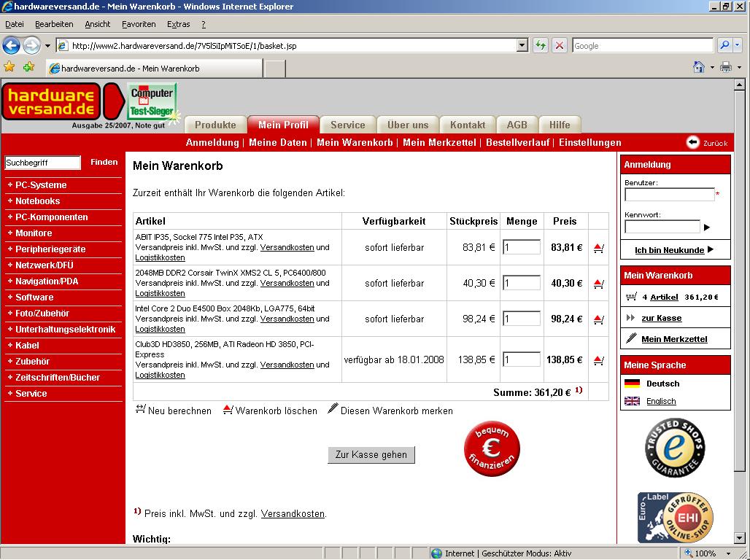Click the Add to Favorites icon
Viewport: 750px width, 560px height.
click(x=29, y=67)
